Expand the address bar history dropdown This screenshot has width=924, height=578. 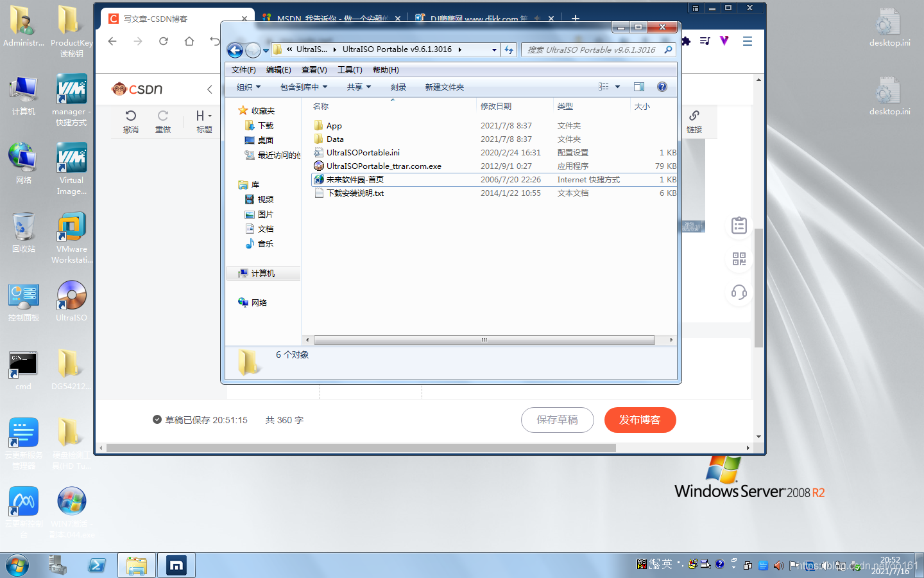pyautogui.click(x=494, y=49)
